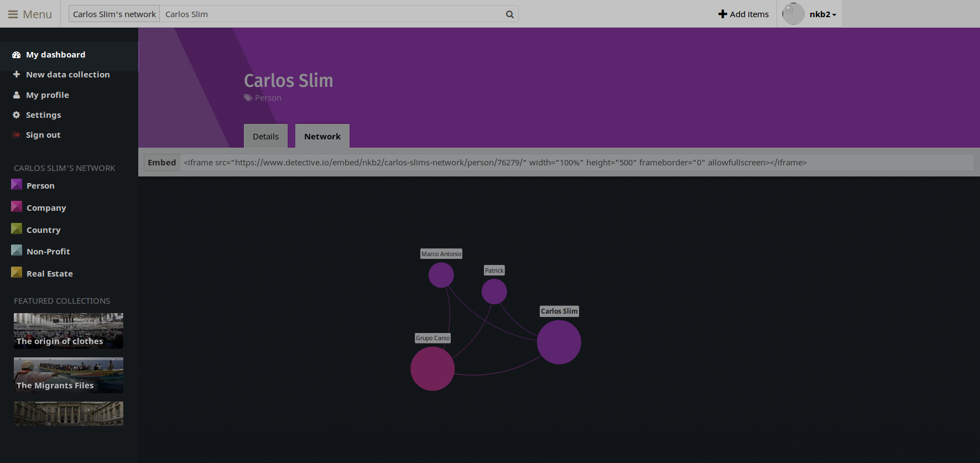Click Sign out
980x463 pixels.
[x=43, y=135]
